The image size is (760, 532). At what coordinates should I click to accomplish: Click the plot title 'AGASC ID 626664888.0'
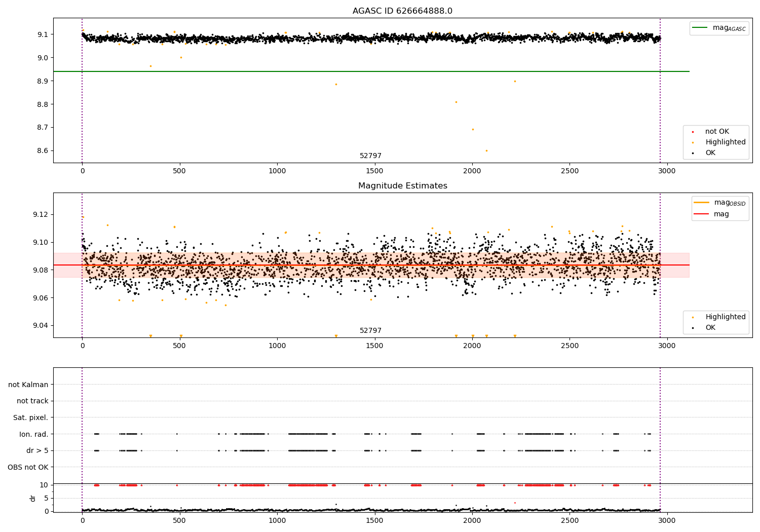pyautogui.click(x=402, y=11)
